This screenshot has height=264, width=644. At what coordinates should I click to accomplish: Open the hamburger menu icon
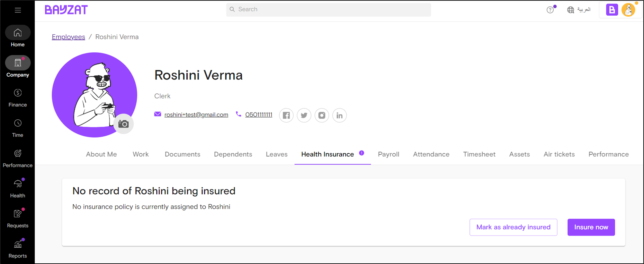pyautogui.click(x=18, y=10)
